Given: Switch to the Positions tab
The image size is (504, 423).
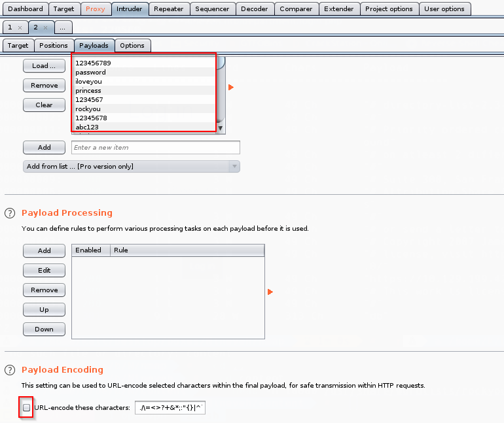Looking at the screenshot, I should click(x=53, y=46).
